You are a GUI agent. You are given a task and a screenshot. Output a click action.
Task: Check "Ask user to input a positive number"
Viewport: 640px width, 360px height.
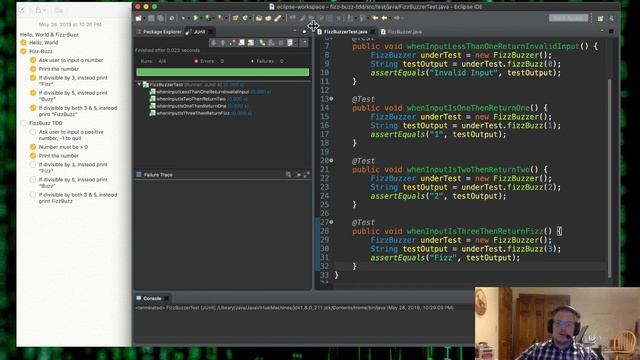[33, 132]
